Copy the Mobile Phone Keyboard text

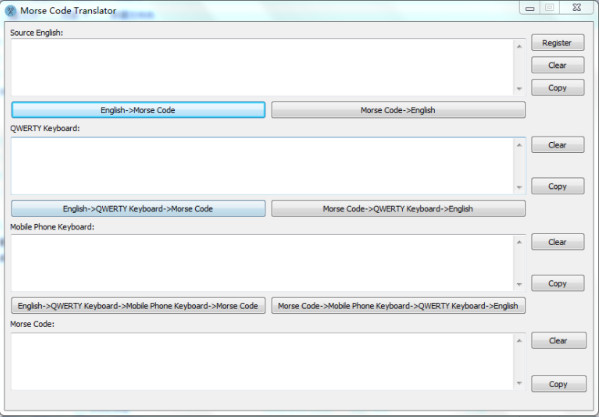pos(557,283)
